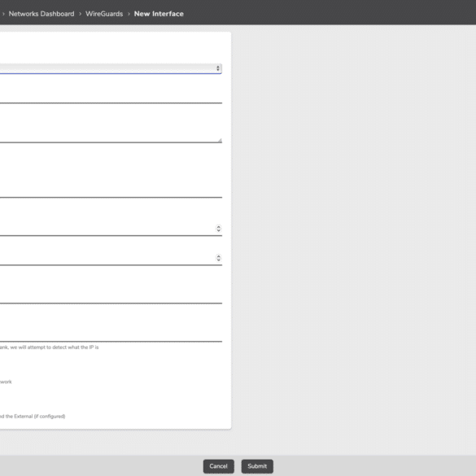Click the New Interface breadcrumb title
476x476 pixels.
159,14
